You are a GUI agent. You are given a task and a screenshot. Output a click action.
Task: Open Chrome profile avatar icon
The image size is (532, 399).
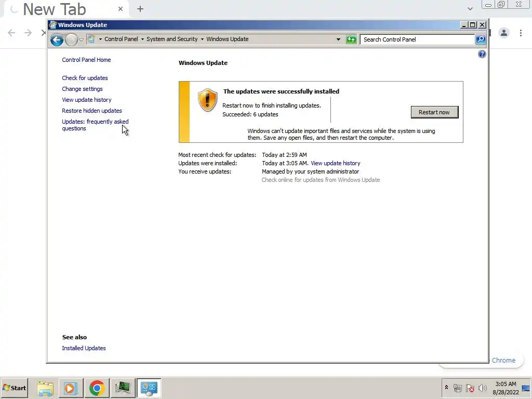click(504, 33)
